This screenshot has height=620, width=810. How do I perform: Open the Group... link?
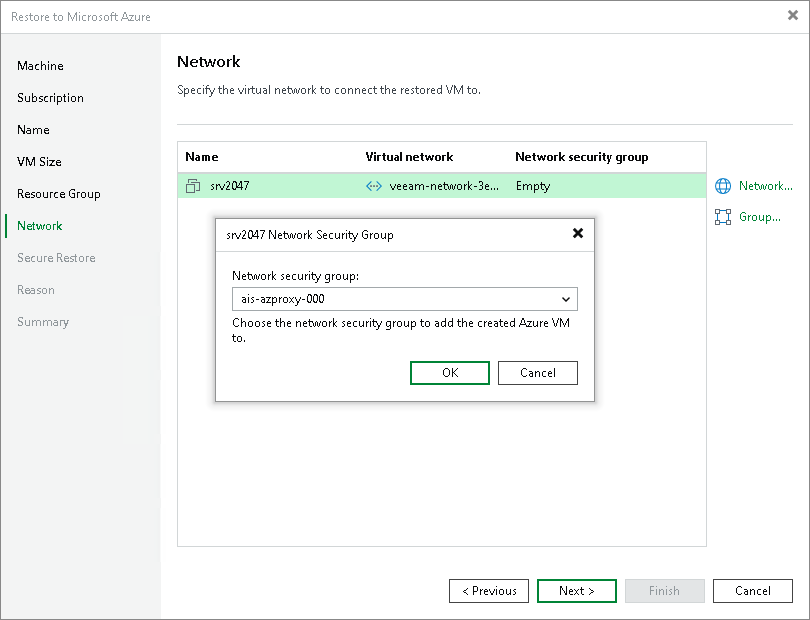(759, 217)
